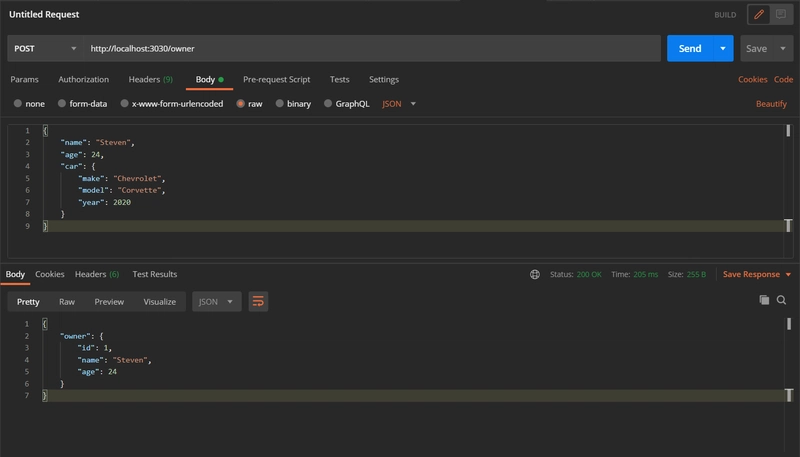Select the Preview response view
This screenshot has height=457, width=800.
click(109, 301)
